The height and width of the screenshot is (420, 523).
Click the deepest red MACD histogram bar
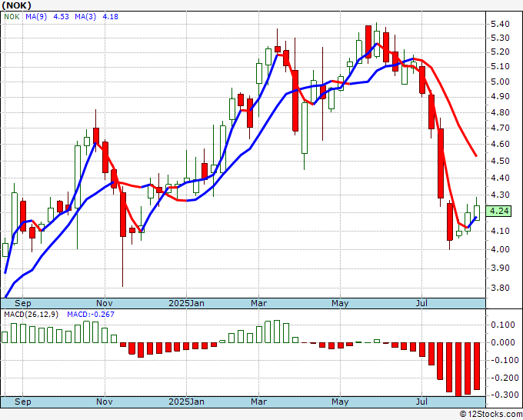pyautogui.click(x=458, y=369)
